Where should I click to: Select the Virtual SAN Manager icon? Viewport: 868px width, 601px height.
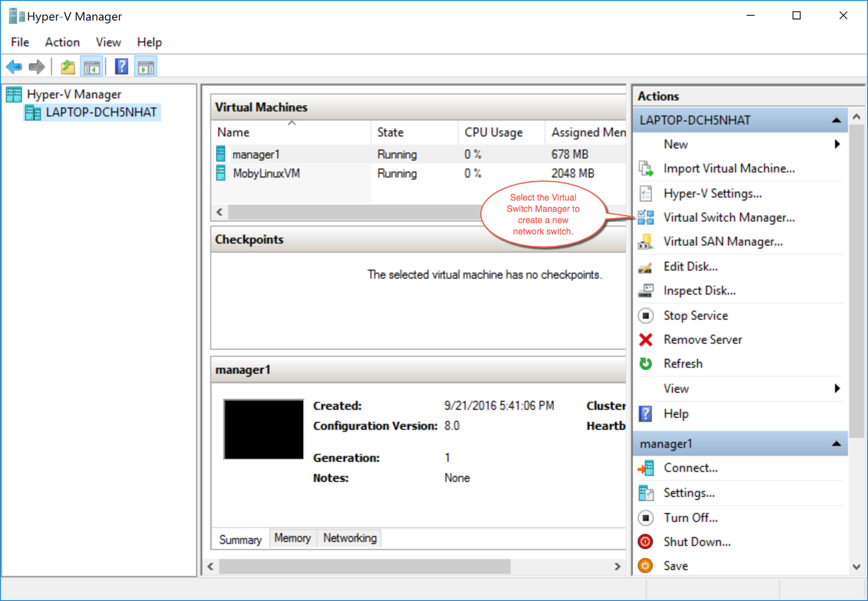[x=645, y=241]
